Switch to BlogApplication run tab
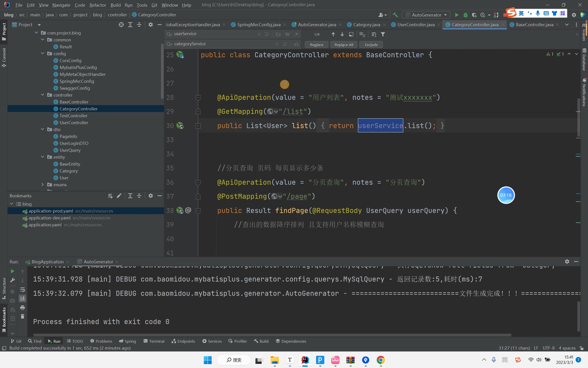This screenshot has width=588, height=368. (x=47, y=262)
